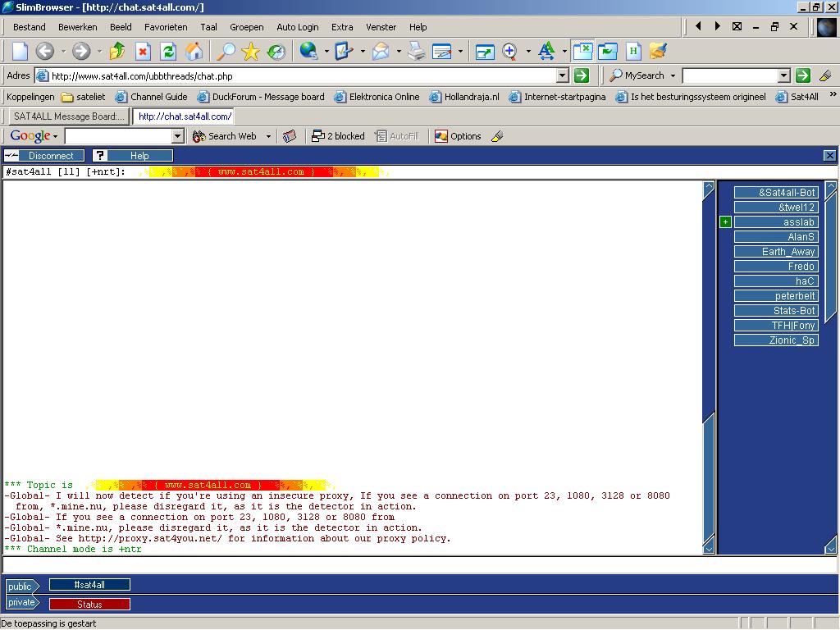Viewport: 840px width, 630px height.
Task: Click the 2 blocked popup button
Action: (x=338, y=136)
